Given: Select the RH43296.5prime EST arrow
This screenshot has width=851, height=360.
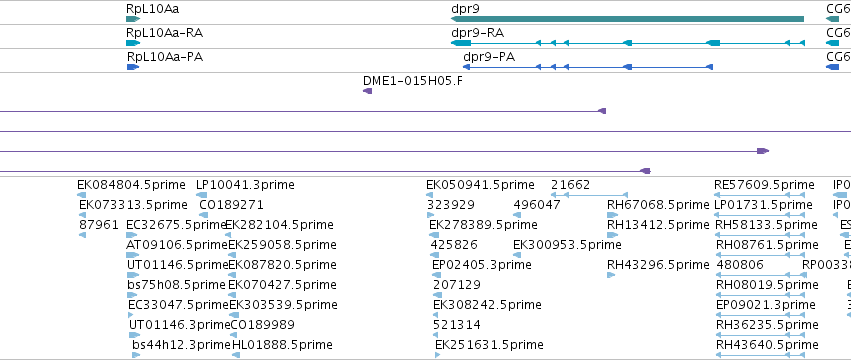Looking at the screenshot, I should tap(611, 275).
